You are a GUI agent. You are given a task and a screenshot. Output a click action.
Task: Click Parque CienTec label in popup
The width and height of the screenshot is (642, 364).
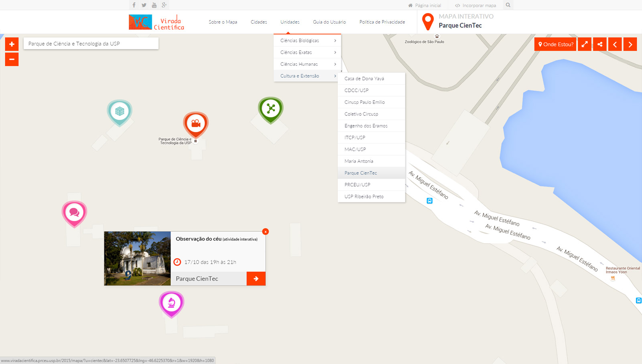tap(197, 279)
